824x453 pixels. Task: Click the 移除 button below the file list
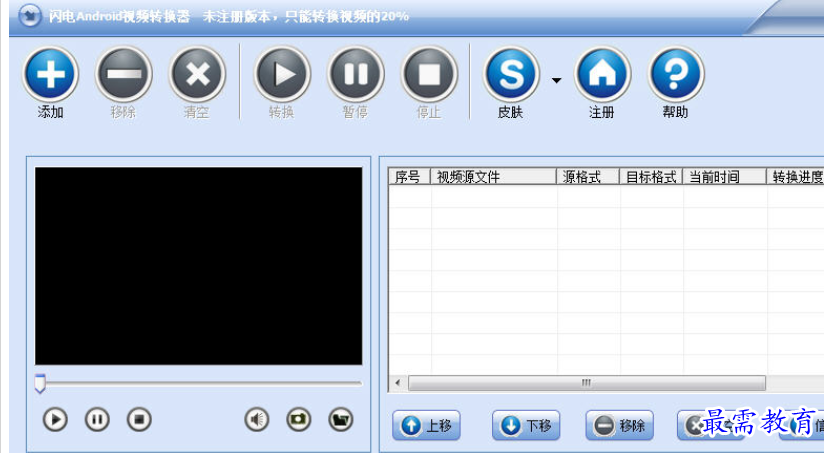tap(620, 425)
